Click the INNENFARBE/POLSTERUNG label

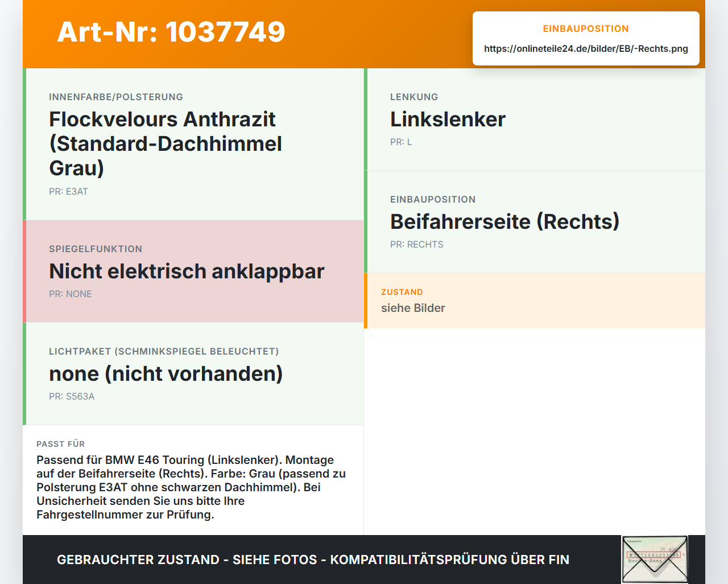116,97
